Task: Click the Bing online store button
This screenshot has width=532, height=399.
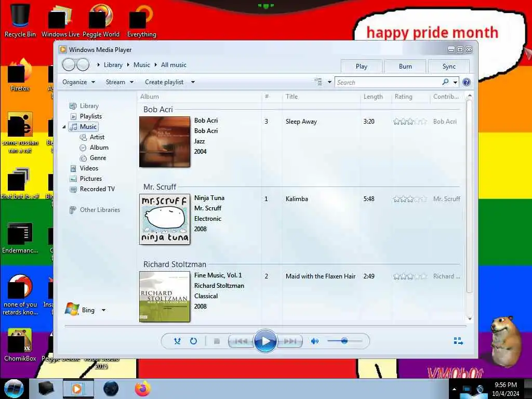Action: [80, 310]
